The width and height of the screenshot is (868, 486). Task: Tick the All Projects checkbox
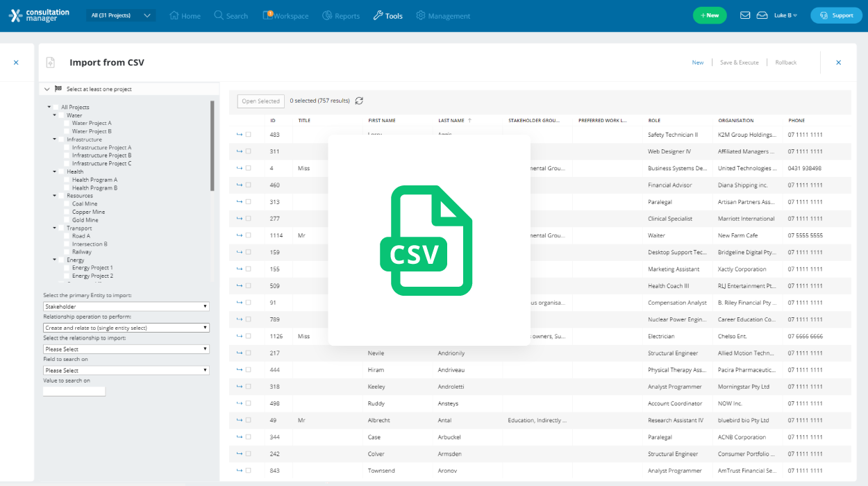click(56, 107)
